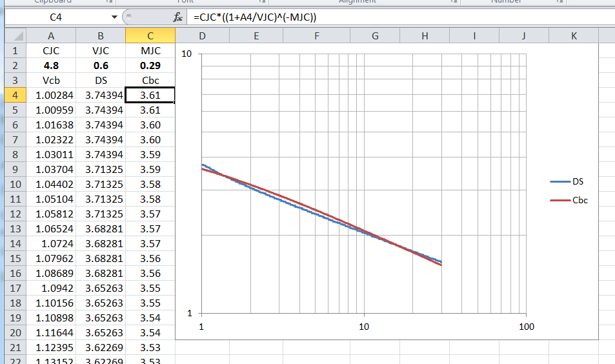615x364 pixels.
Task: Select cell with value 1.12395
Action: (x=51, y=347)
